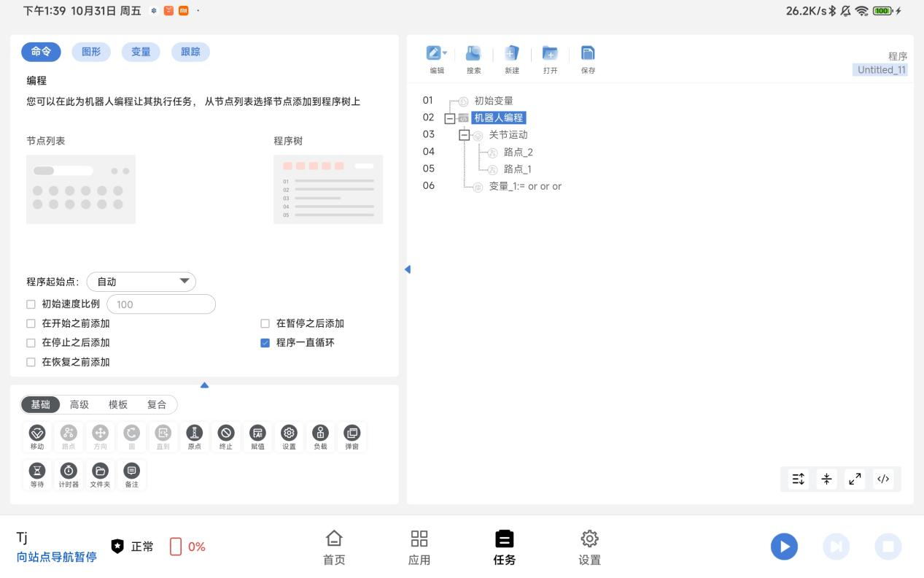
Task: Switch to the 高级 node category tab
Action: click(79, 404)
